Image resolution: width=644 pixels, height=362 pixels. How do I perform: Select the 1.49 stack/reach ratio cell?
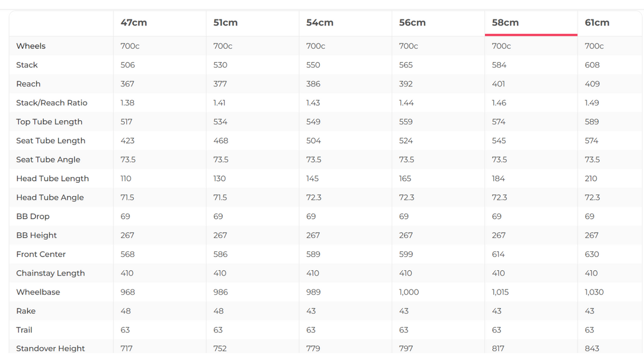[591, 103]
